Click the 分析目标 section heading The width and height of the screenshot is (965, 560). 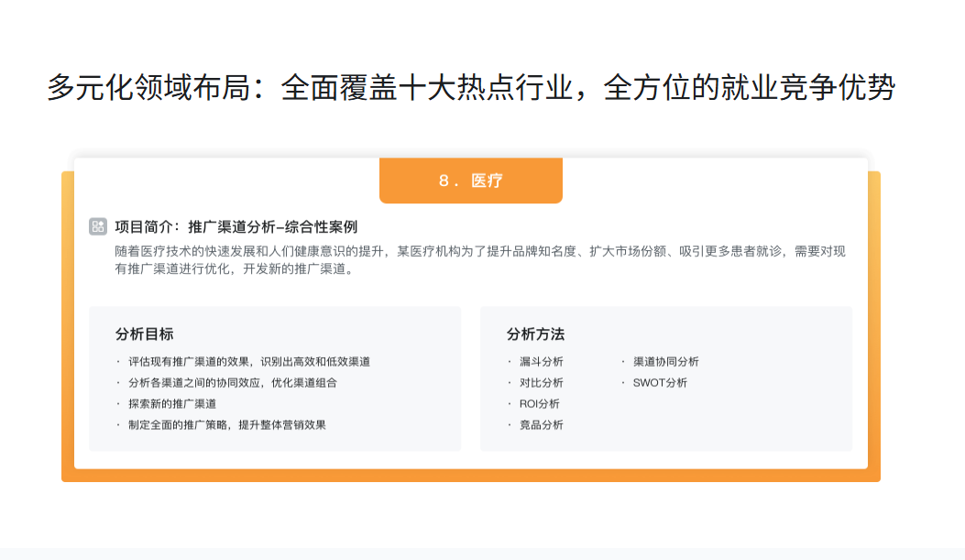click(144, 334)
